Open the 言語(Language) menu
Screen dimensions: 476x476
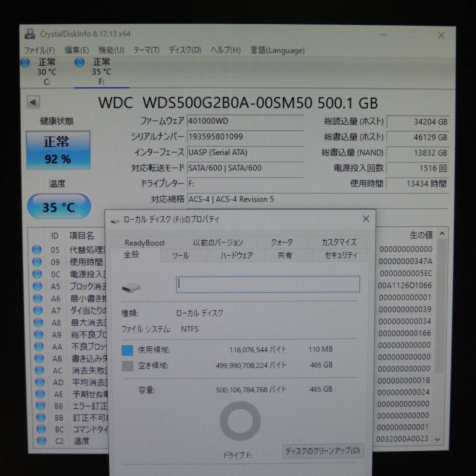point(278,50)
